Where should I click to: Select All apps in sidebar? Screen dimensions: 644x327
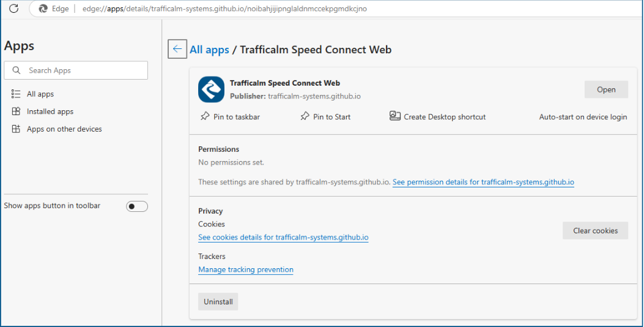40,94
